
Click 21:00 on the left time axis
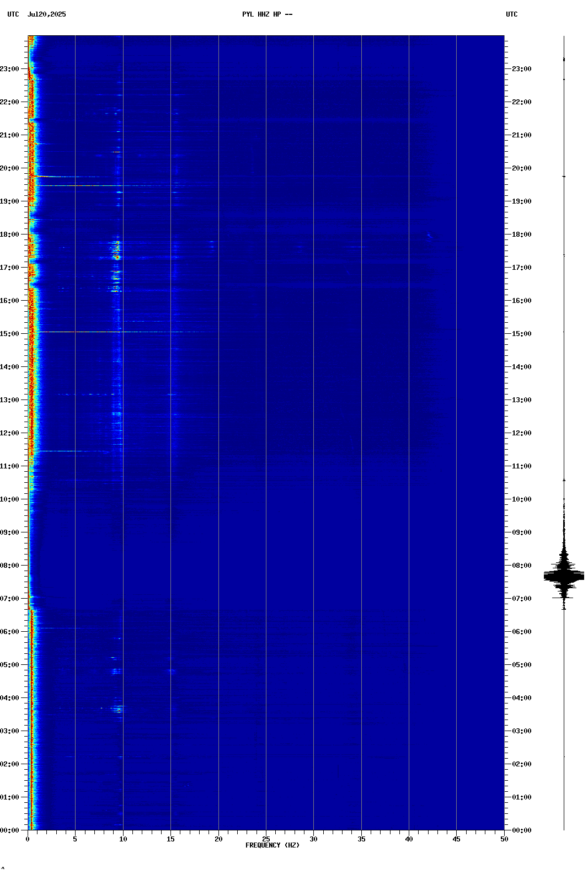9,135
